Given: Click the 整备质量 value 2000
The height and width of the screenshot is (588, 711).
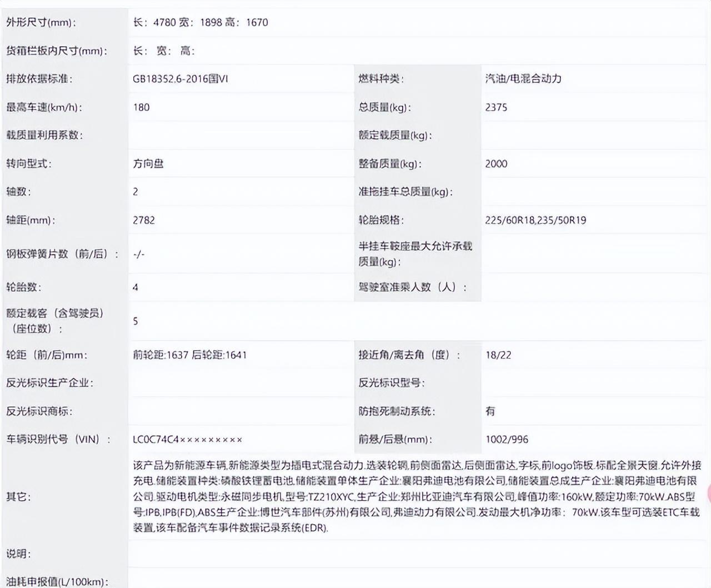Looking at the screenshot, I should (496, 164).
